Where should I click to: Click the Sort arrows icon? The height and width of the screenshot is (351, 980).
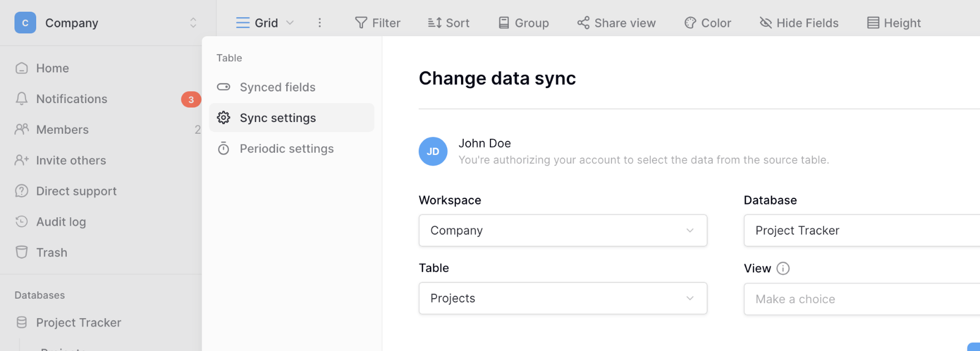tap(434, 23)
